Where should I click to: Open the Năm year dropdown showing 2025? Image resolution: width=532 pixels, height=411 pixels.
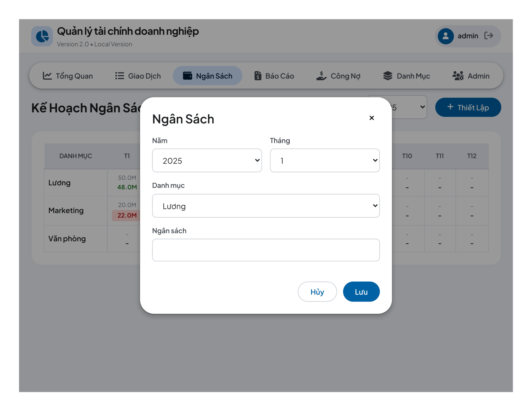click(x=207, y=160)
